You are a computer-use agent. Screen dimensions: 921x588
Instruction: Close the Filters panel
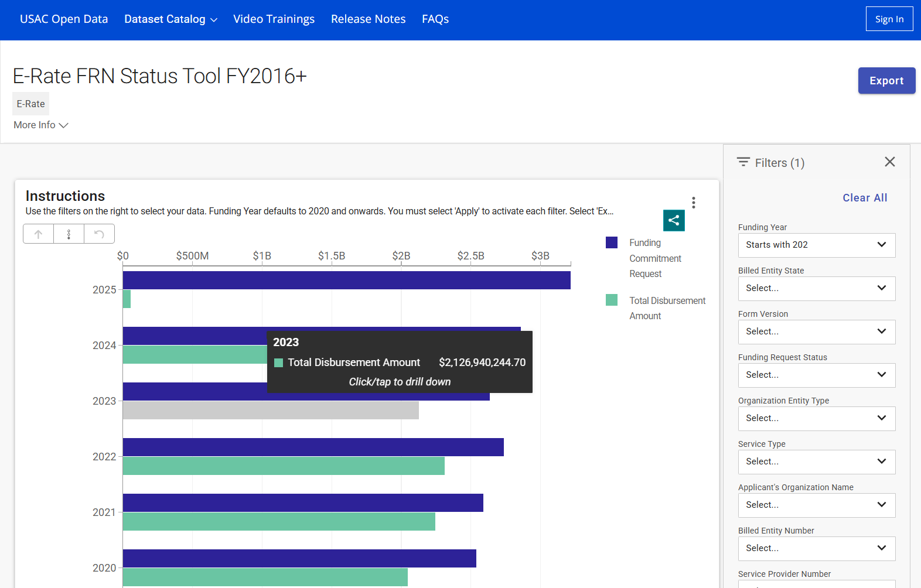tap(889, 162)
